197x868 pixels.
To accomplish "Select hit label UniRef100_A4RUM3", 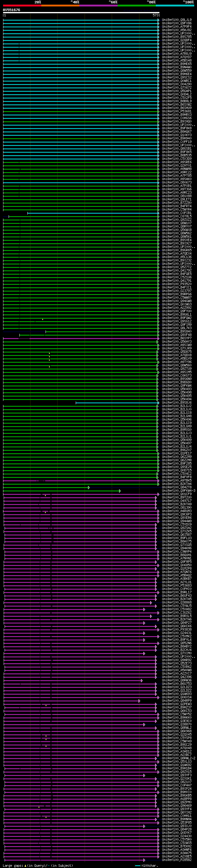I will tap(177, 511).
